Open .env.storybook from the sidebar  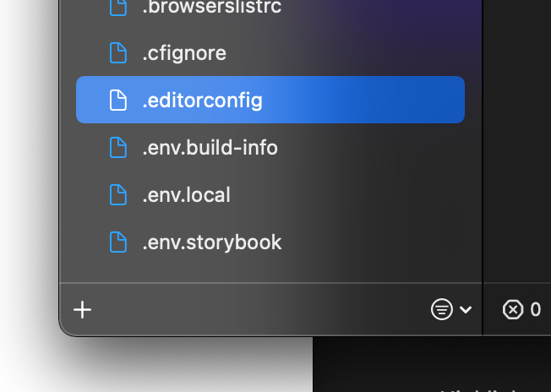pos(211,242)
